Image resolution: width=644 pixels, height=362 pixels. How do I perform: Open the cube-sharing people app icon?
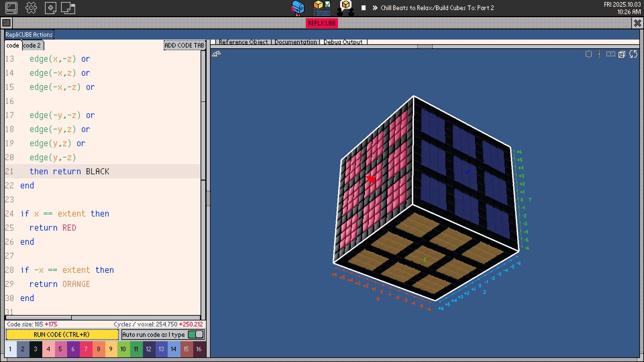click(x=345, y=8)
